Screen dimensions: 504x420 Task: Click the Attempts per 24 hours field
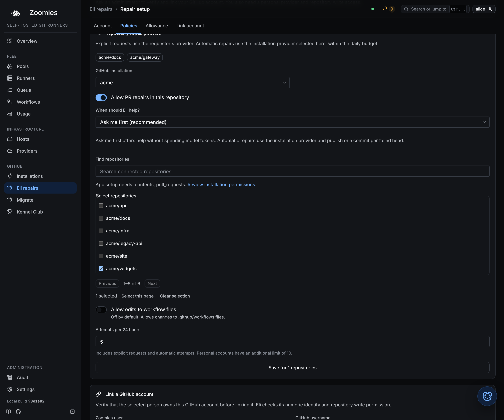pyautogui.click(x=292, y=342)
